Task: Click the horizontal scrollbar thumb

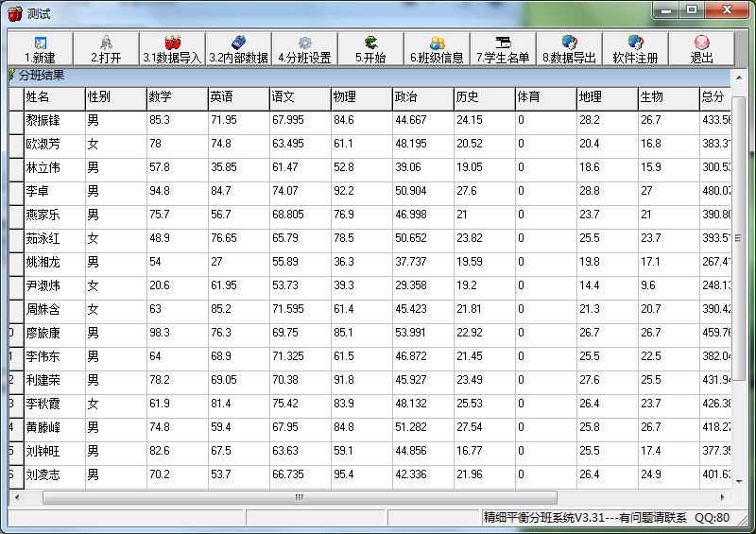Action: 299,497
